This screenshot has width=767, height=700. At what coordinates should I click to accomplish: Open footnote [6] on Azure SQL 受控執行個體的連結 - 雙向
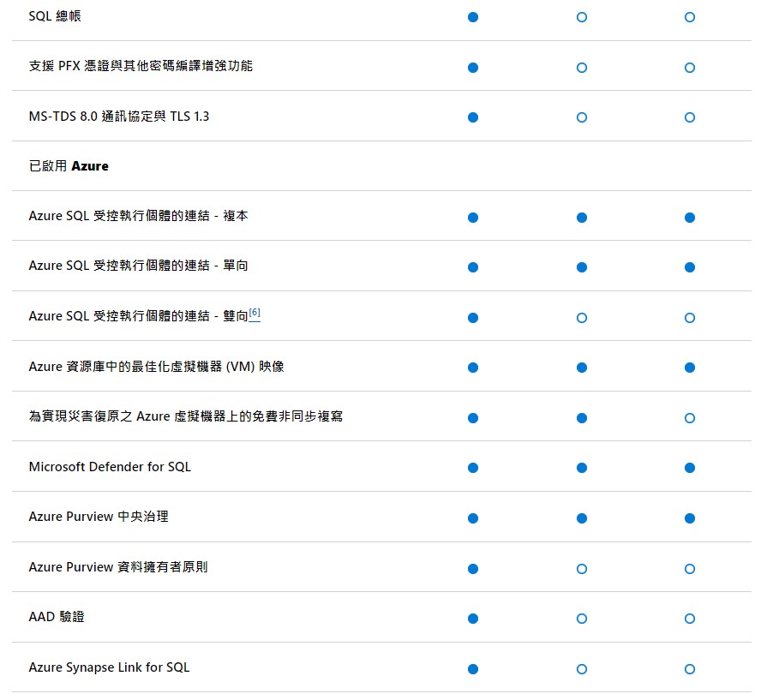[255, 311]
